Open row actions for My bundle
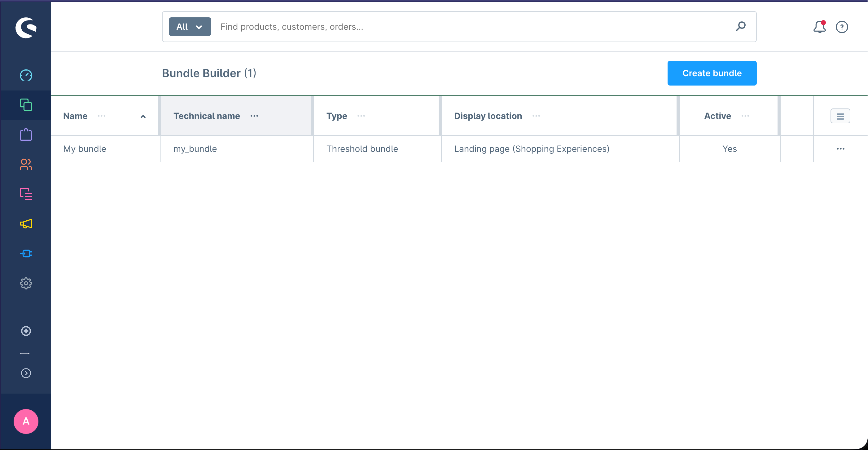 coord(840,149)
